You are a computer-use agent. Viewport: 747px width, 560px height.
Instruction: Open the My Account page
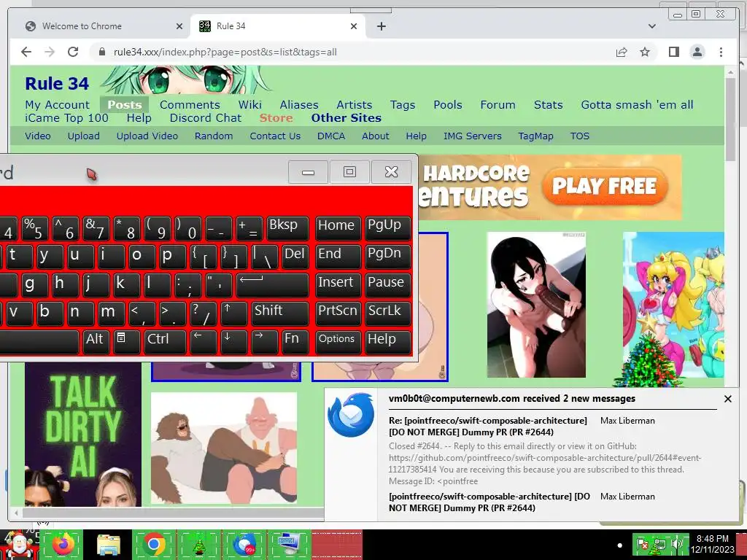pos(57,105)
